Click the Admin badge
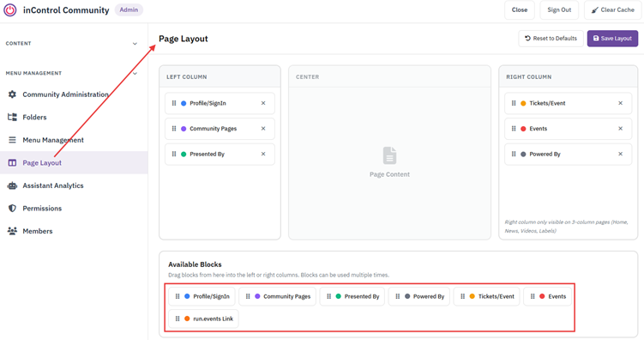This screenshot has width=644, height=340. 129,9
